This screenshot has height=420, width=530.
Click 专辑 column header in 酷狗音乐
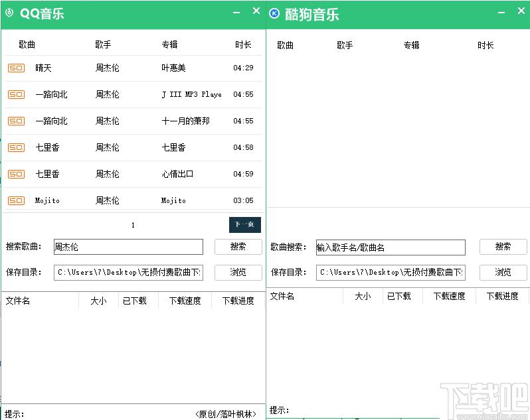pyautogui.click(x=411, y=45)
